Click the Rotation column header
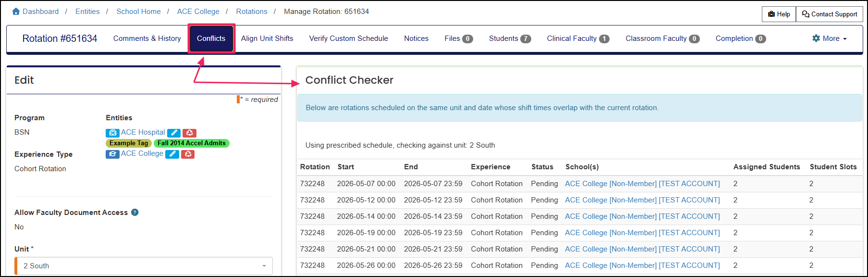The height and width of the screenshot is (277, 868). pyautogui.click(x=315, y=167)
